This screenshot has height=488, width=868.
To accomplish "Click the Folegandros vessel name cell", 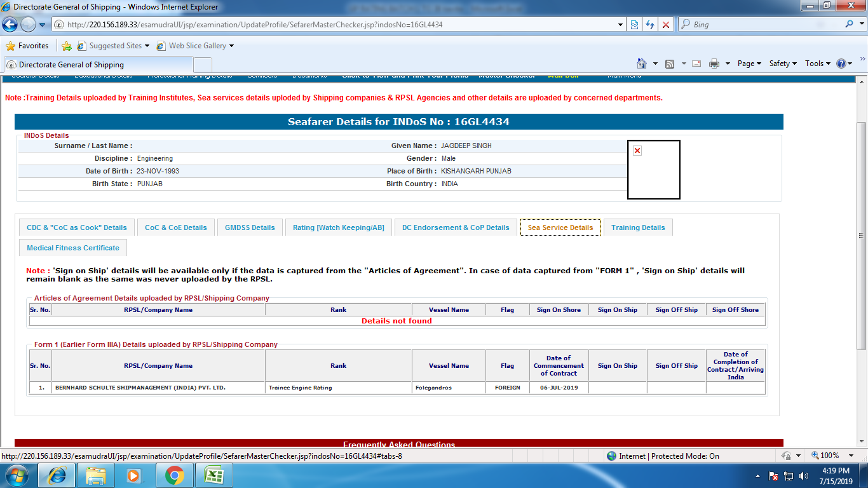I will tap(449, 388).
